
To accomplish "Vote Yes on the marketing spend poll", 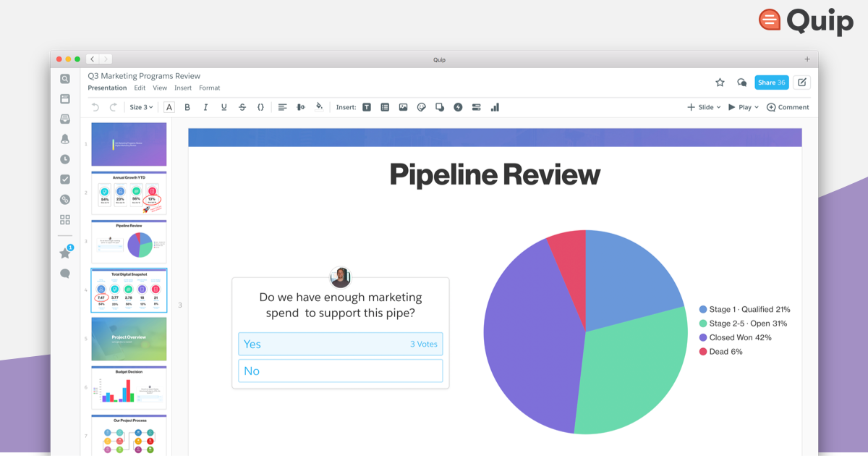I will (340, 344).
